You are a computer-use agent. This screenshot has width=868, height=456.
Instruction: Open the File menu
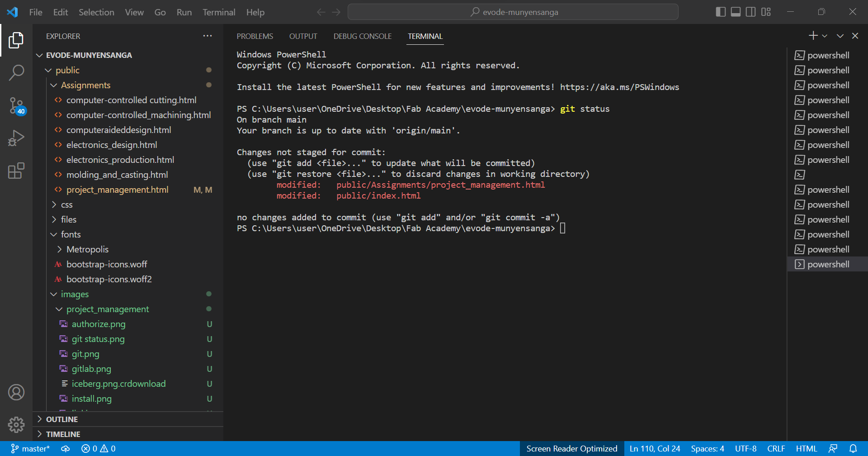coord(36,12)
